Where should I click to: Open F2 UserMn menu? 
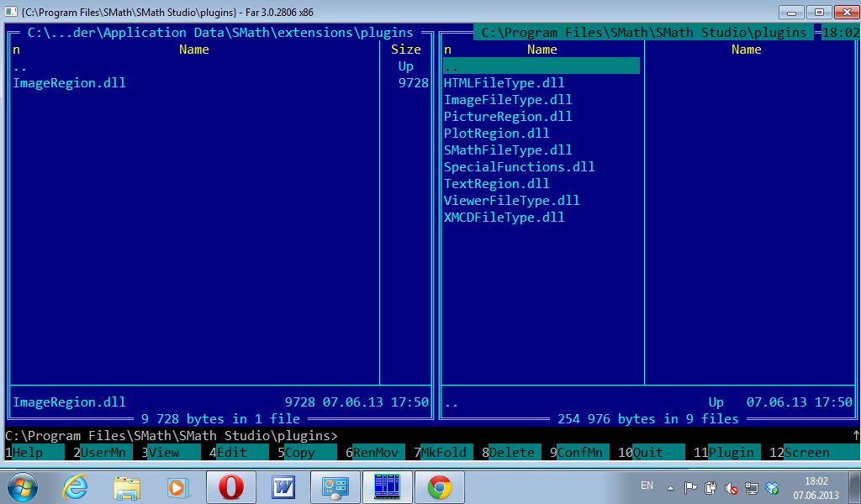tap(103, 453)
